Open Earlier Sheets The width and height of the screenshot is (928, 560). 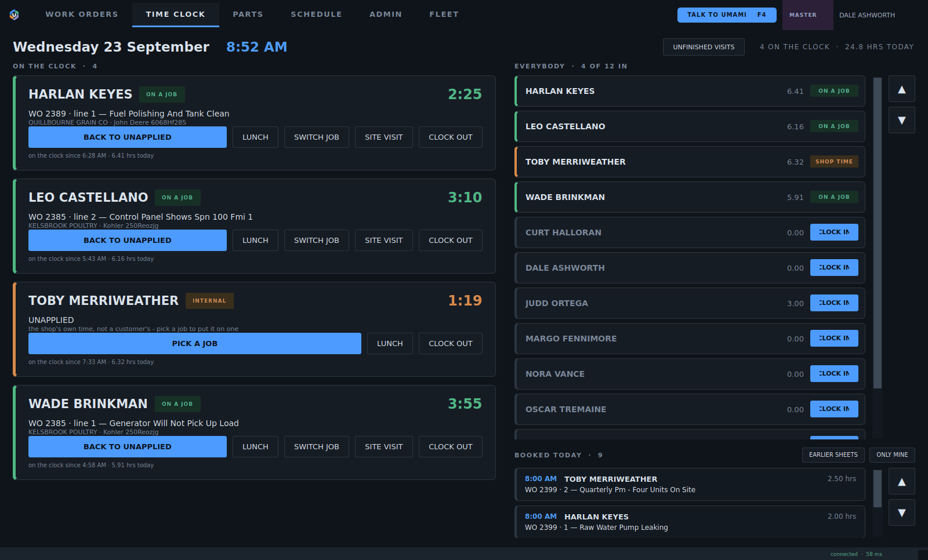pyautogui.click(x=833, y=455)
